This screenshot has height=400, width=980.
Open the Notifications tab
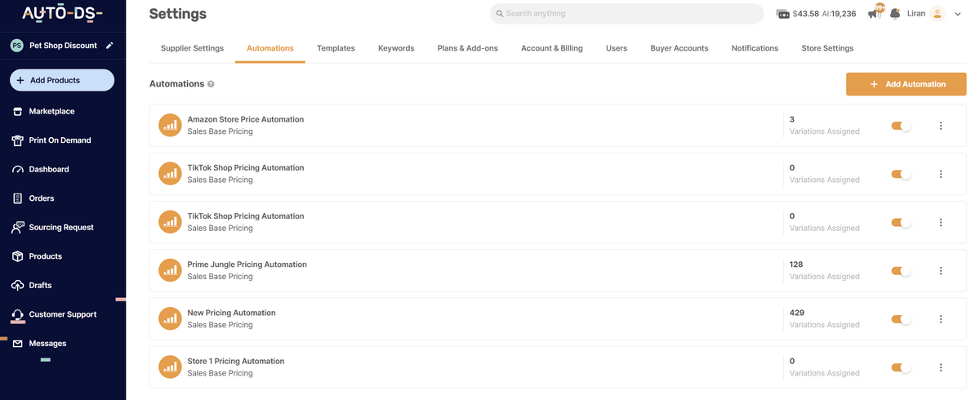pyautogui.click(x=755, y=48)
